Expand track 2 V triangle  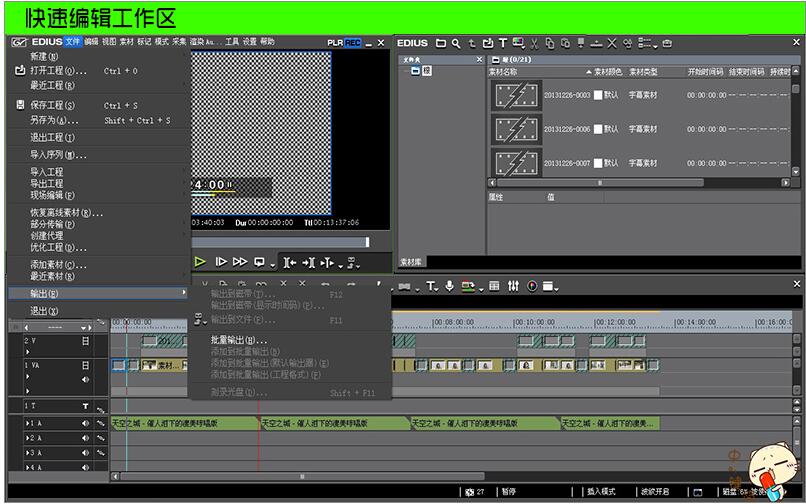coord(27,352)
